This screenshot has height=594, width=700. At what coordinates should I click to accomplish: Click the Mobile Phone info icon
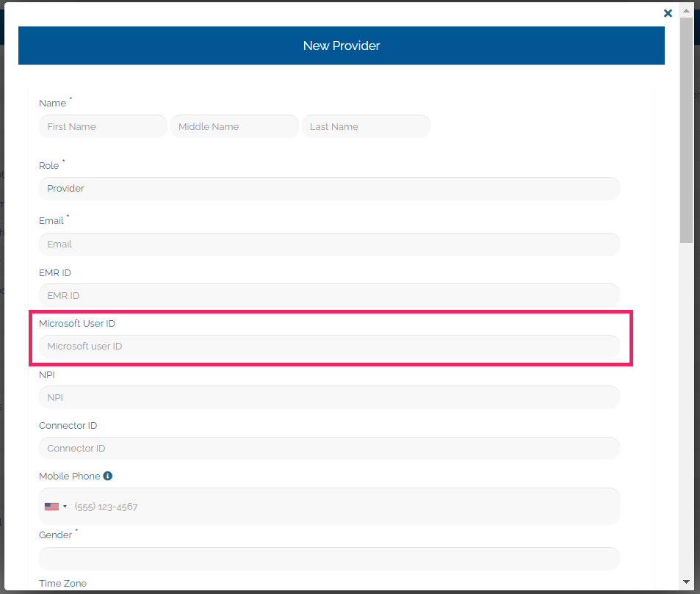[107, 476]
